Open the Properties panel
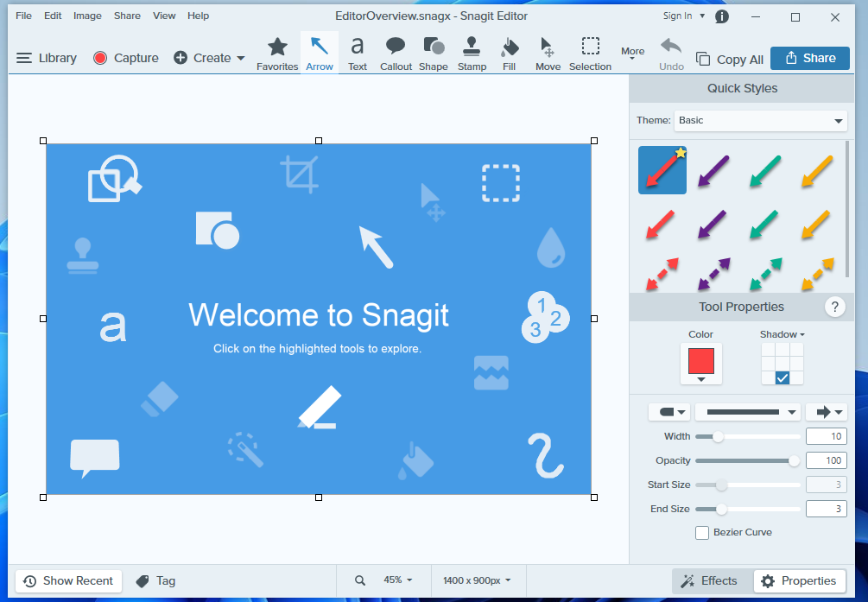 click(x=799, y=581)
